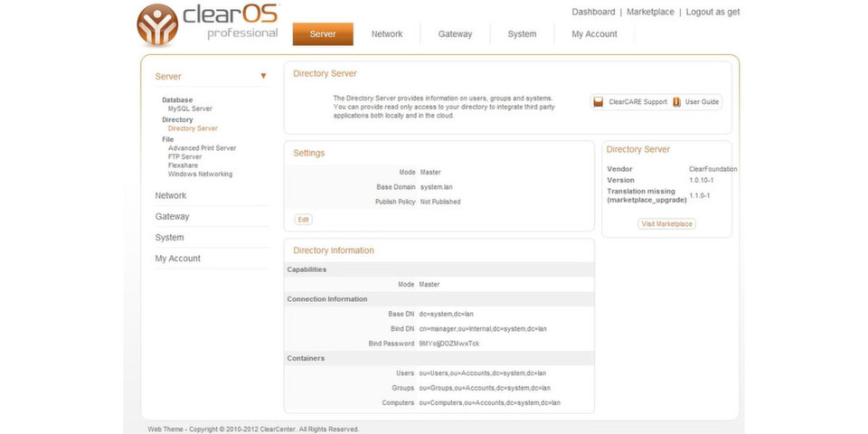Open the ClearCARE Support link text
Image resolution: width=868 pixels, height=434 pixels.
click(x=637, y=102)
